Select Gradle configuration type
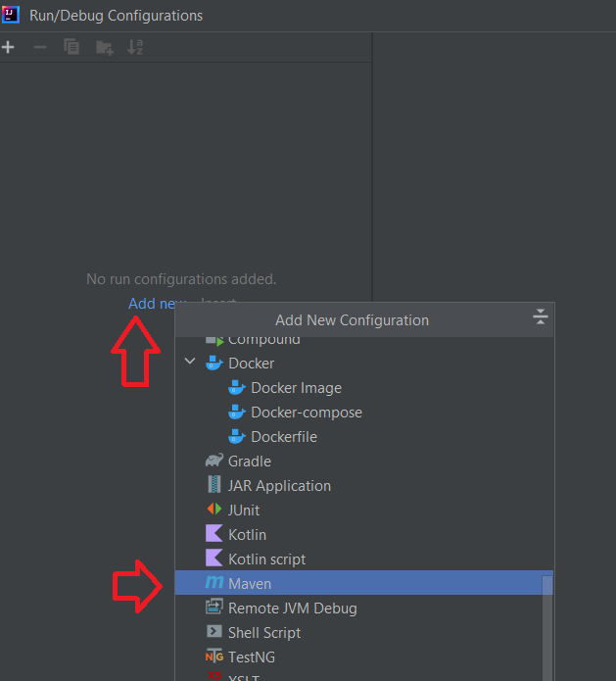 click(364, 462)
